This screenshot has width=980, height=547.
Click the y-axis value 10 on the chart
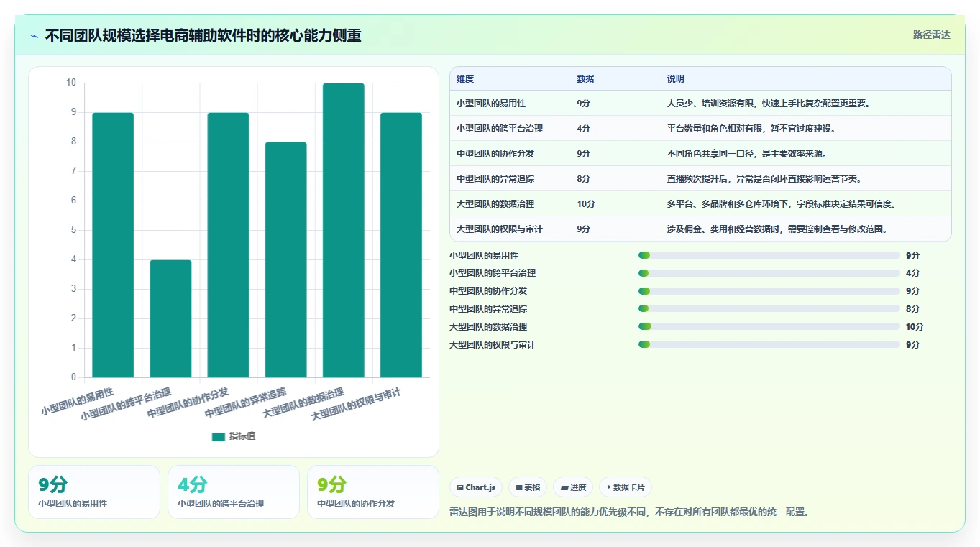click(x=71, y=83)
